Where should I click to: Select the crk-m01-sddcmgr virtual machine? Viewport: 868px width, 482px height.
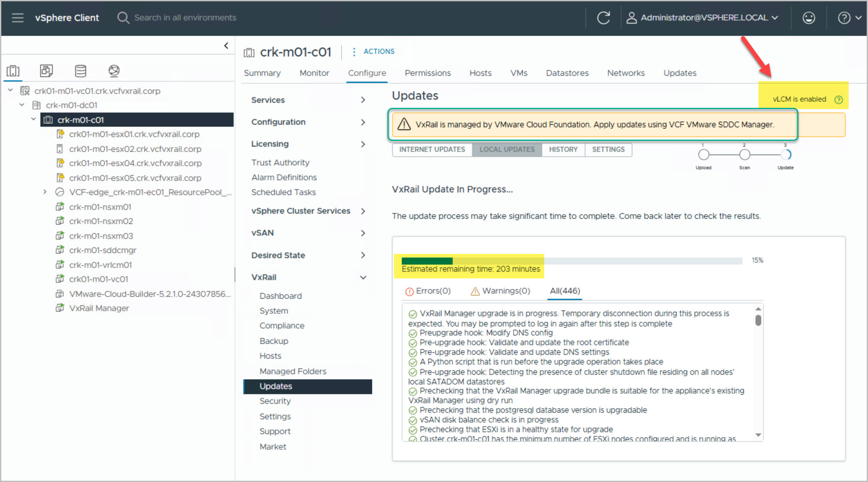coord(103,250)
